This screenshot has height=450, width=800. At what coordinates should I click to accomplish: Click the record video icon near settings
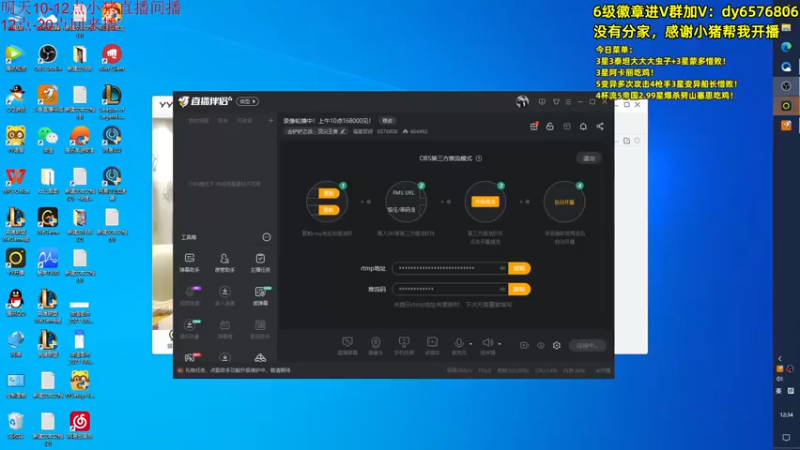coord(524,345)
